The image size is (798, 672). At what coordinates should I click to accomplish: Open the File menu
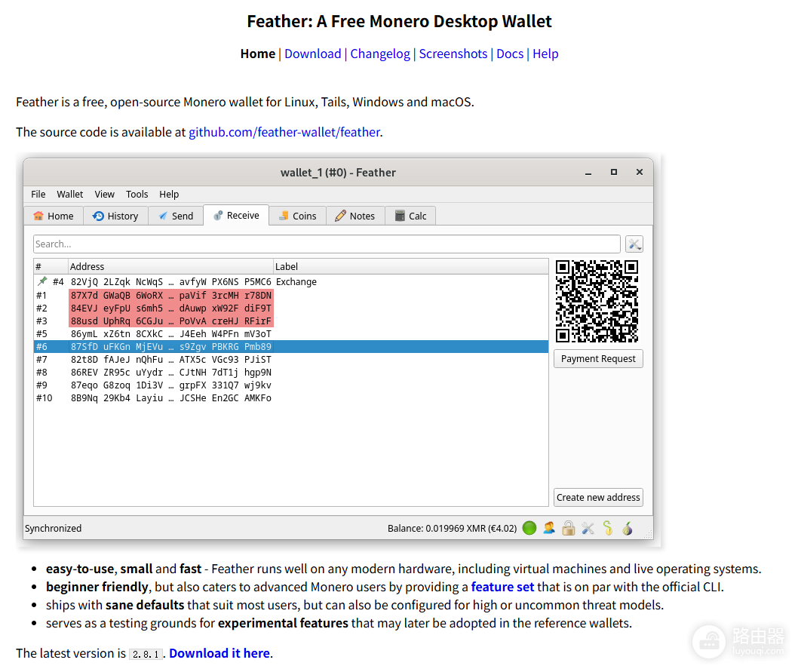pyautogui.click(x=38, y=194)
